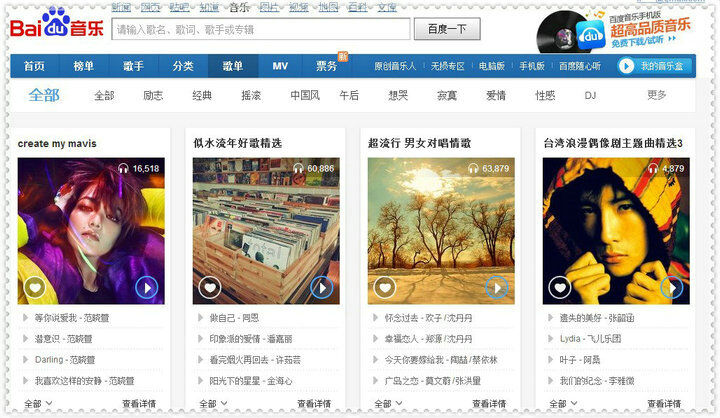Open the MV tab
The height and width of the screenshot is (418, 720).
pyautogui.click(x=280, y=66)
